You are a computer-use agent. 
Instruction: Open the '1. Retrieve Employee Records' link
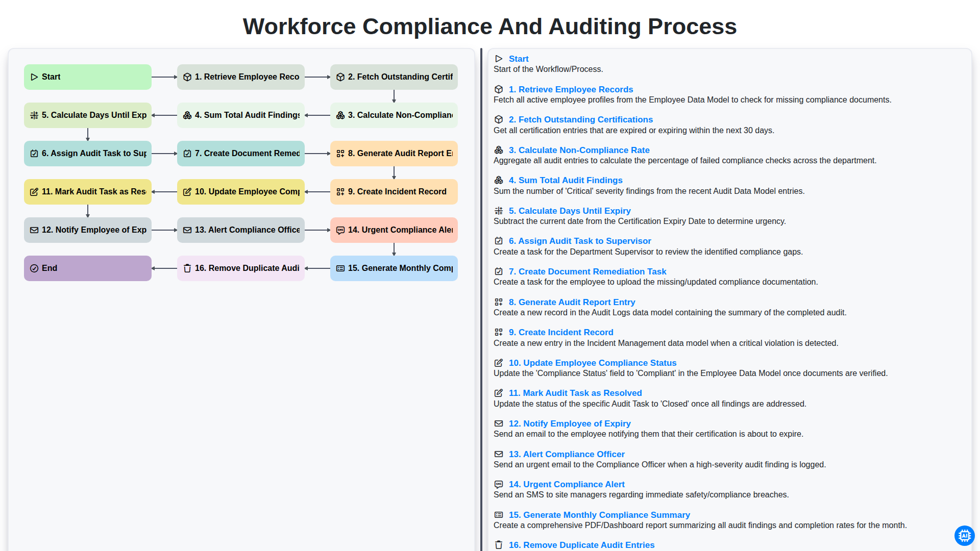571,89
